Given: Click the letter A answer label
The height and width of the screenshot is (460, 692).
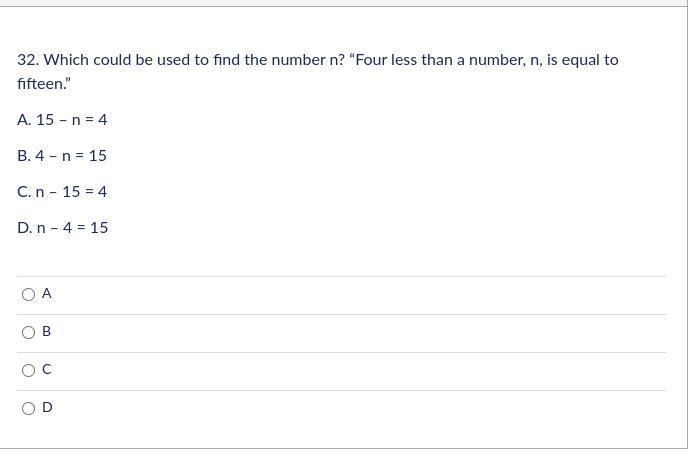Looking at the screenshot, I should coord(46,294).
